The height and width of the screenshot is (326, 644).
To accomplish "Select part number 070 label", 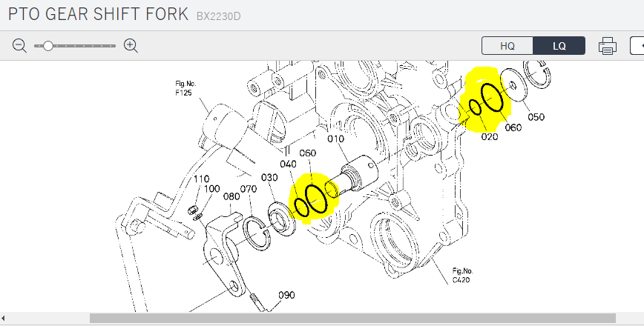I will pos(248,188).
